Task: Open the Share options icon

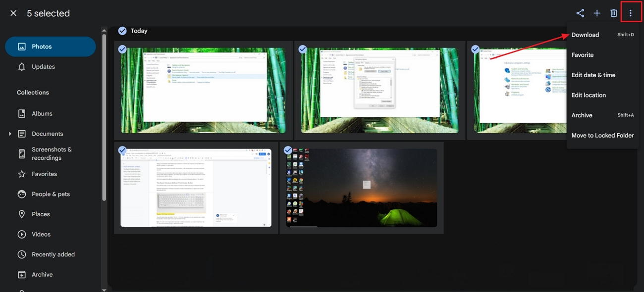Action: click(x=580, y=12)
